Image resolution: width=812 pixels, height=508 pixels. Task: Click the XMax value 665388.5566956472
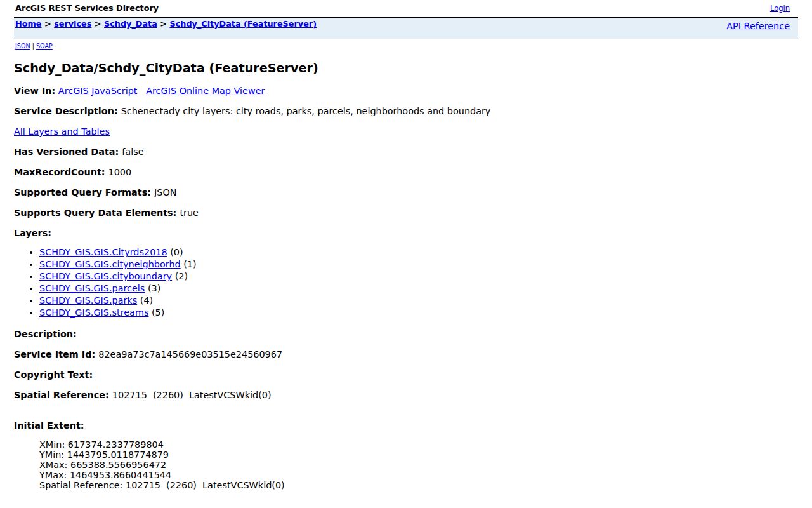118,465
